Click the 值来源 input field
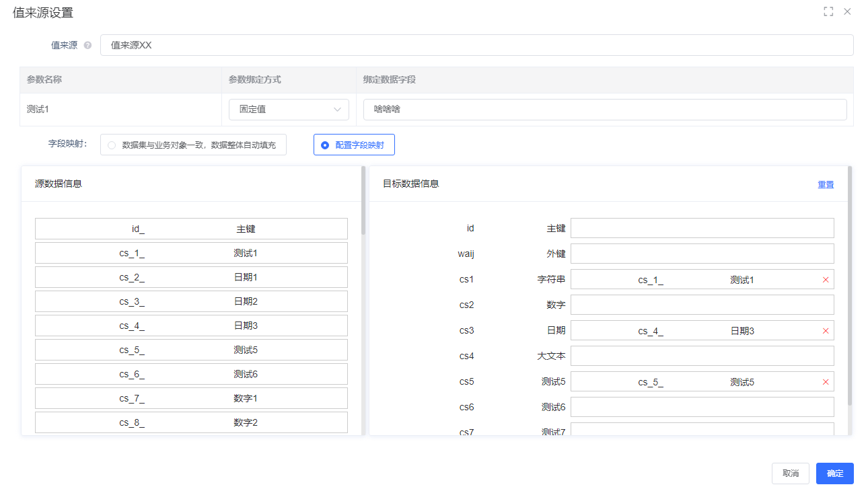This screenshot has width=868, height=493. point(476,46)
